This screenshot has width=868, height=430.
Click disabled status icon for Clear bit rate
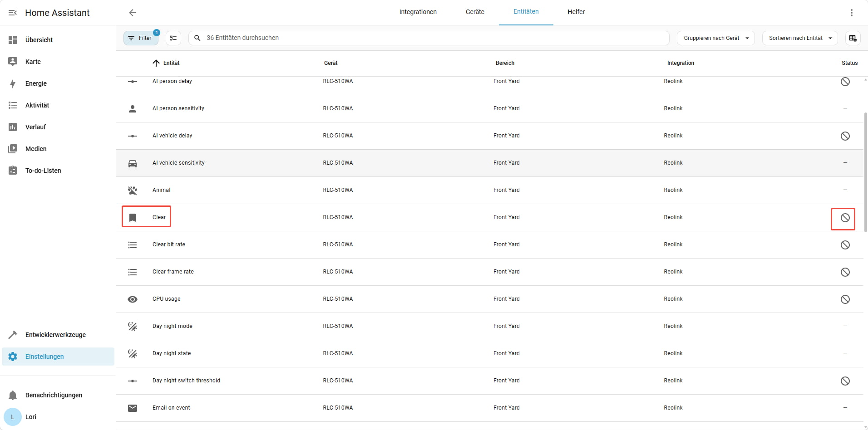coord(845,245)
